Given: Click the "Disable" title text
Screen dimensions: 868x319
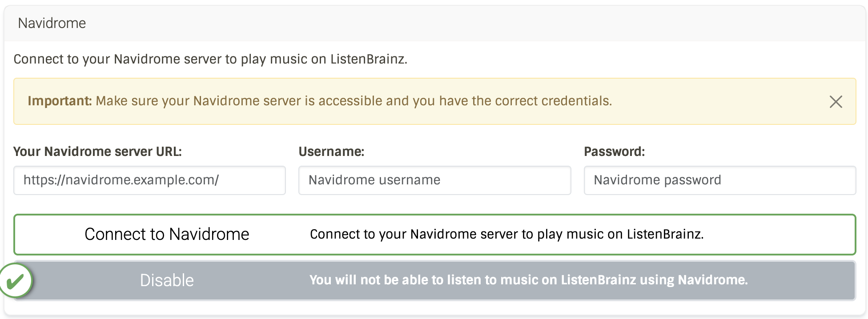Looking at the screenshot, I should (x=167, y=280).
